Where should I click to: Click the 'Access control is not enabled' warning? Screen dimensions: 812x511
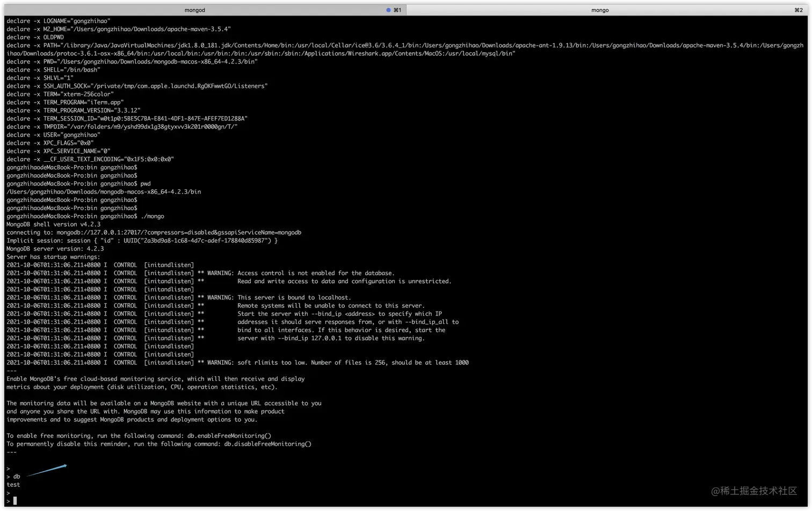pos(200,273)
